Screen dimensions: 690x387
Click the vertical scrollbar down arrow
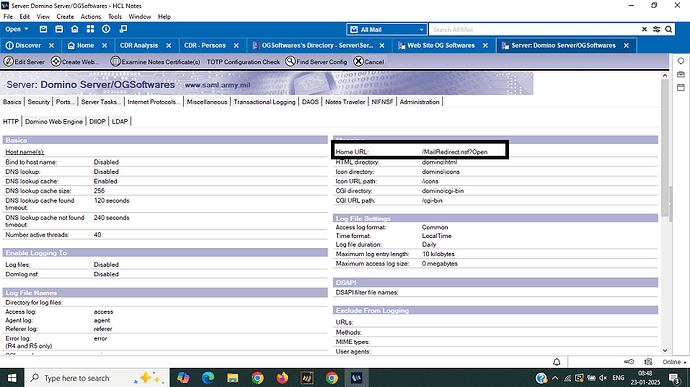coord(665,351)
